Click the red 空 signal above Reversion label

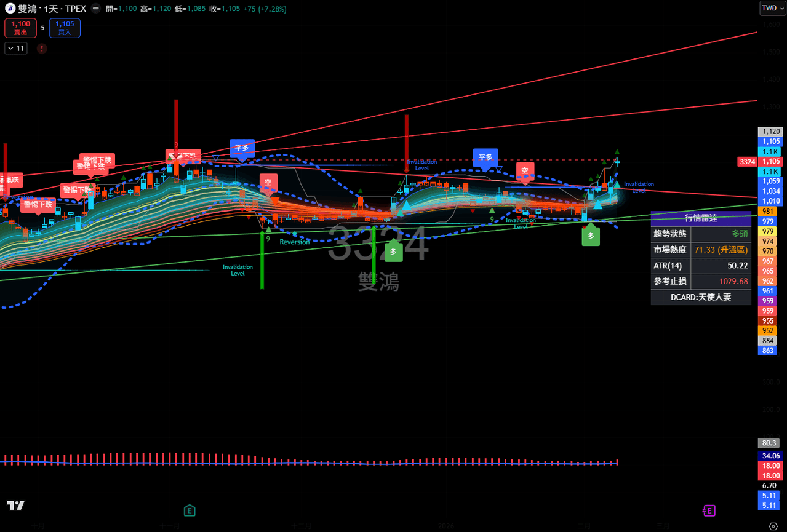point(268,183)
